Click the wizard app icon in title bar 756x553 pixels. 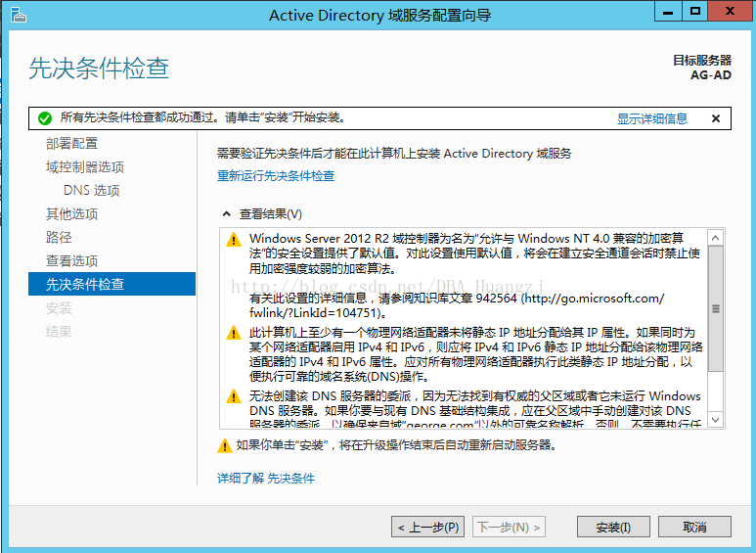coord(18,15)
